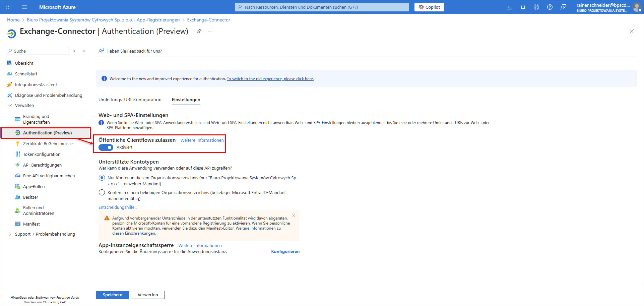
Task: Collapse the Verwalten section
Action: pyautogui.click(x=10, y=105)
